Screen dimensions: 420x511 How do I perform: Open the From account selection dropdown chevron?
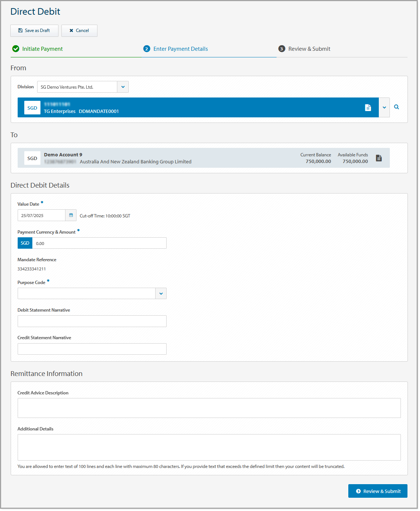coord(384,107)
